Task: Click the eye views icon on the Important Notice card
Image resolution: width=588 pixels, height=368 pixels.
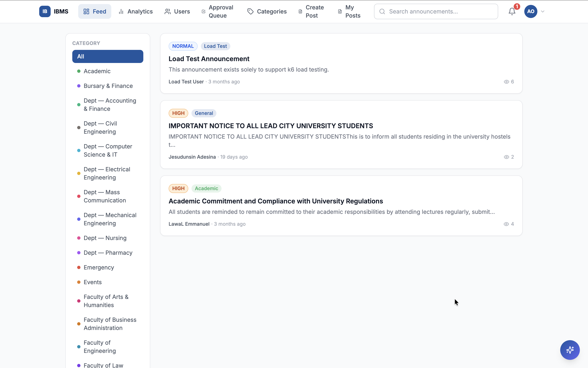Action: (x=506, y=157)
